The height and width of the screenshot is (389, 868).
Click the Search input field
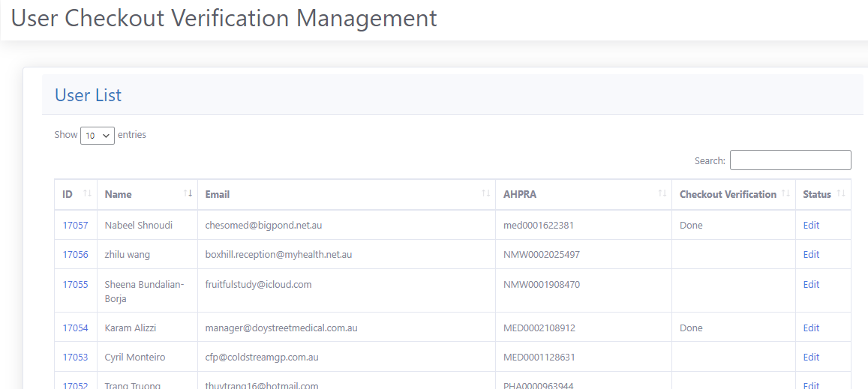point(790,160)
